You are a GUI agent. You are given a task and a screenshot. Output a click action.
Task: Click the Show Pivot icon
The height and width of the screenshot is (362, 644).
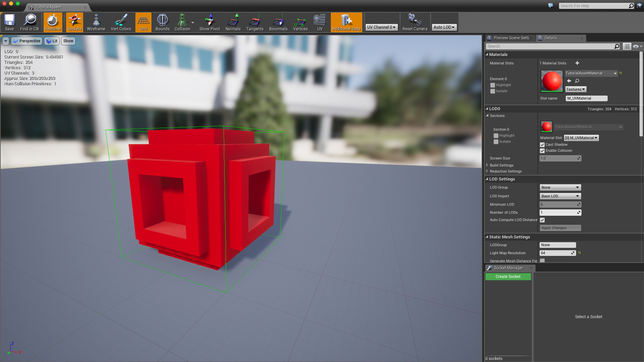pyautogui.click(x=209, y=22)
